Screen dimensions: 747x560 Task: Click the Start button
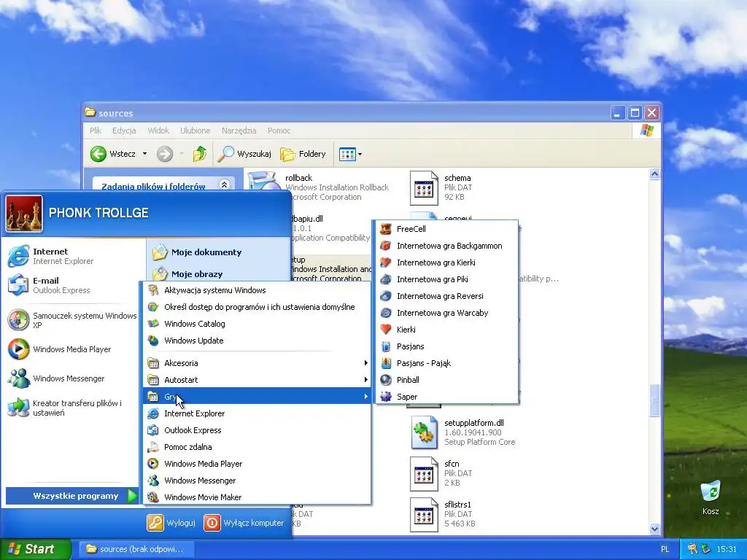click(34, 549)
